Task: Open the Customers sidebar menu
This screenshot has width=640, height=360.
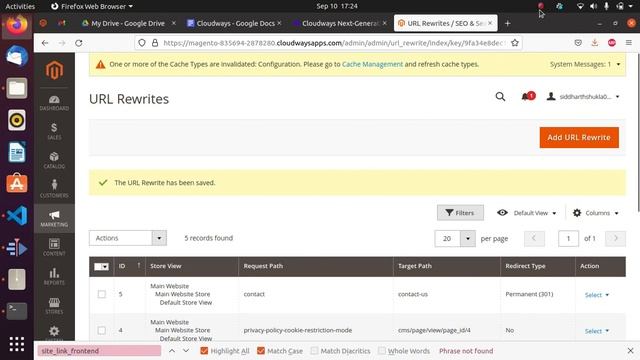Action: 54,189
